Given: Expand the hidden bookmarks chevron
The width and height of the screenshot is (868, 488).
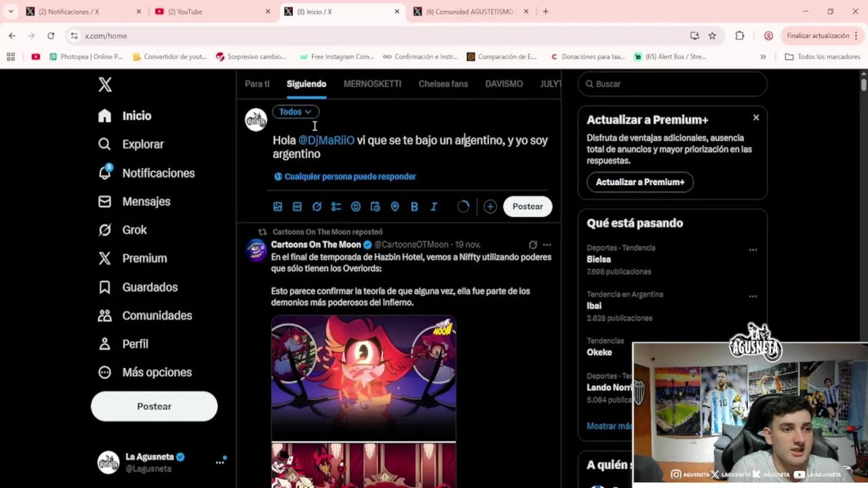Looking at the screenshot, I should (763, 57).
